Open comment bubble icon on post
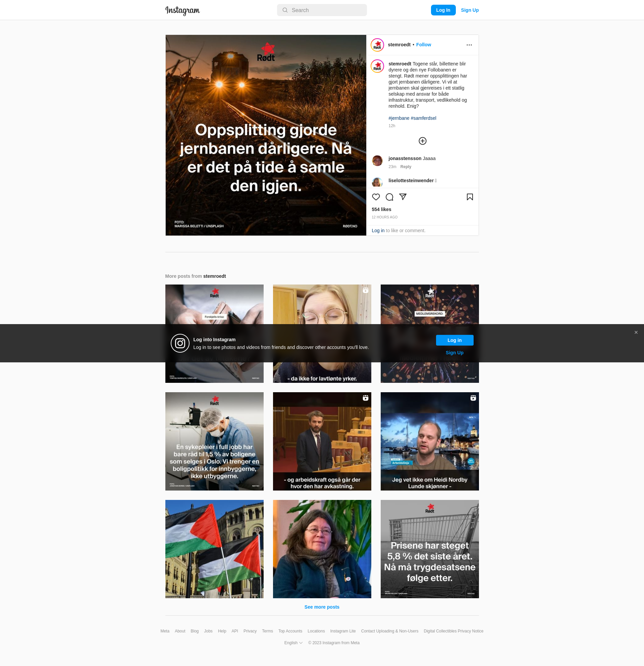Image resolution: width=644 pixels, height=666 pixels. 389,197
